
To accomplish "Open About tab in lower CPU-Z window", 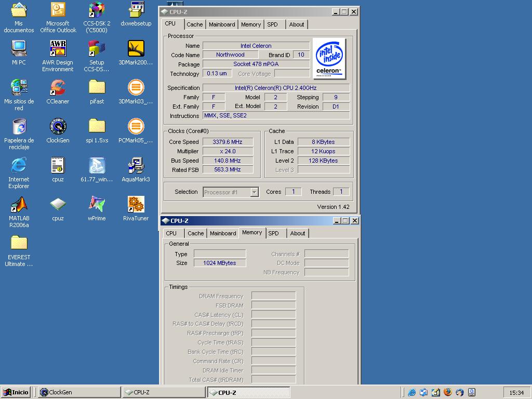I will pyautogui.click(x=298, y=233).
